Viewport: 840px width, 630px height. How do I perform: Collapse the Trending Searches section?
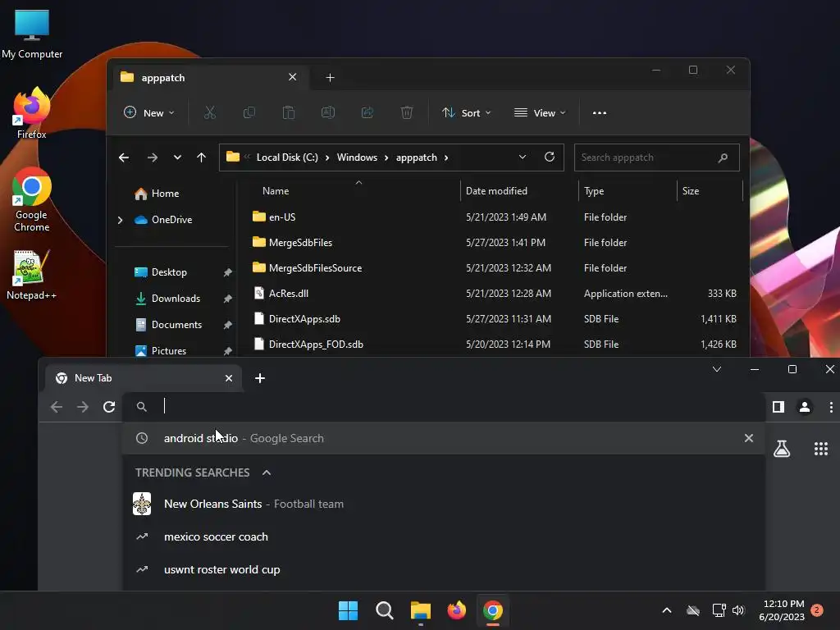click(x=267, y=472)
